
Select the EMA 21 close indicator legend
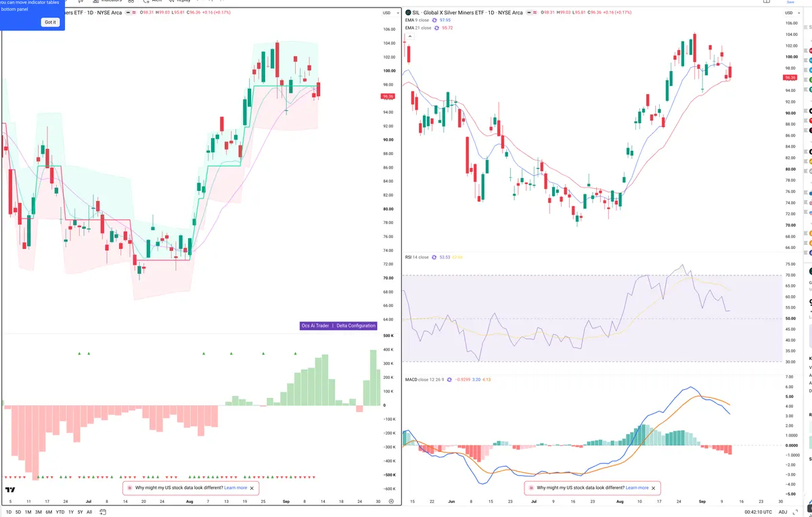(418, 28)
